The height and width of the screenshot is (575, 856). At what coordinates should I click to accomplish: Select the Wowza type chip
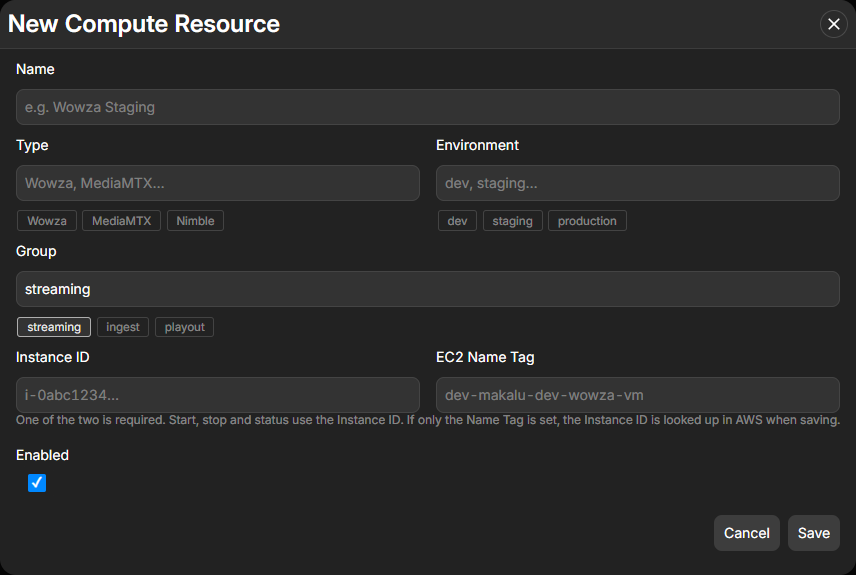pyautogui.click(x=47, y=221)
